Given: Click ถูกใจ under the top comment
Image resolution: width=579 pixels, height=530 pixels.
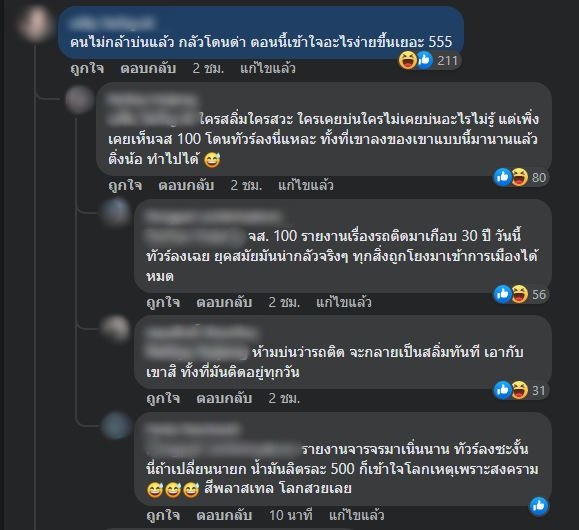Looking at the screenshot, I should 87,69.
